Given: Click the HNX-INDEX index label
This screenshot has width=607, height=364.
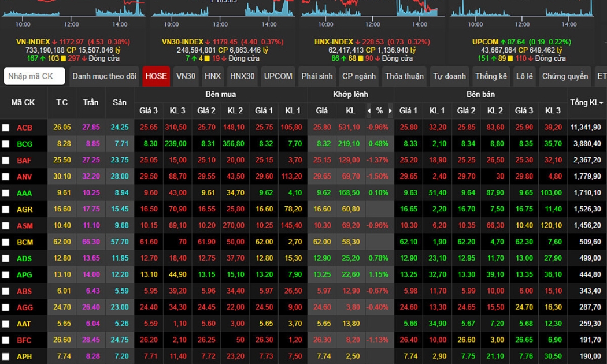Looking at the screenshot, I should click(334, 42).
